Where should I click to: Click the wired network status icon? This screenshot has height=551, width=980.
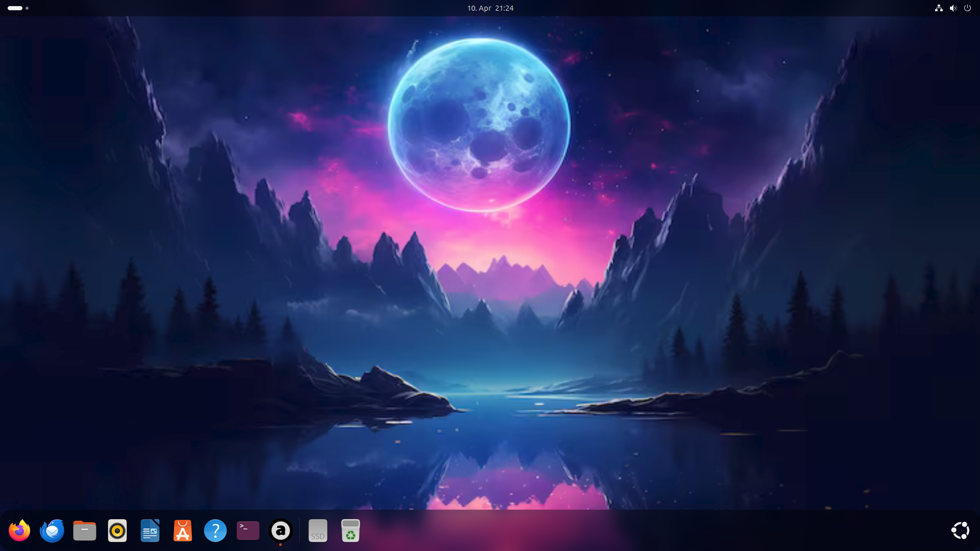[938, 8]
